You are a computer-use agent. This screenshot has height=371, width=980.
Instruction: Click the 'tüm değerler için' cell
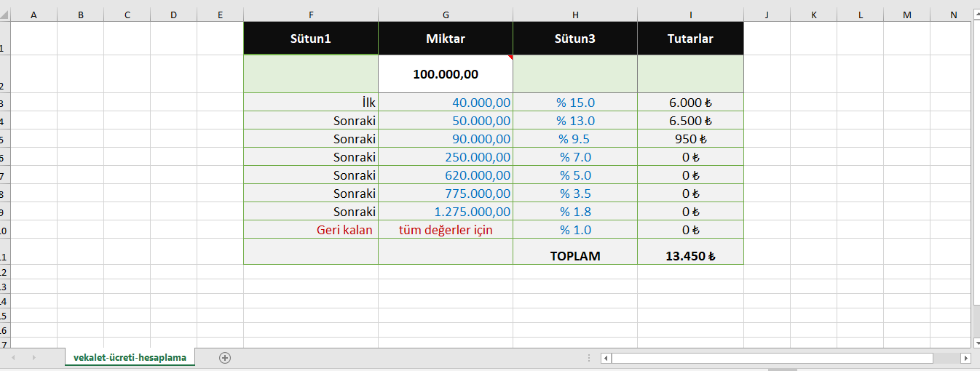click(445, 230)
